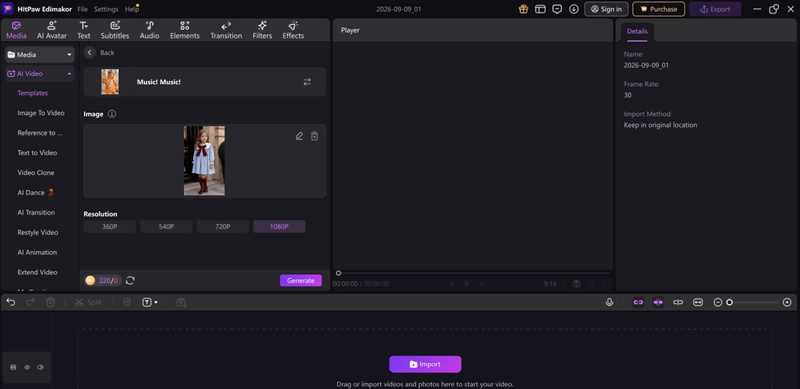Image resolution: width=800 pixels, height=389 pixels.
Task: Open the Subtitles panel
Action: (x=115, y=30)
